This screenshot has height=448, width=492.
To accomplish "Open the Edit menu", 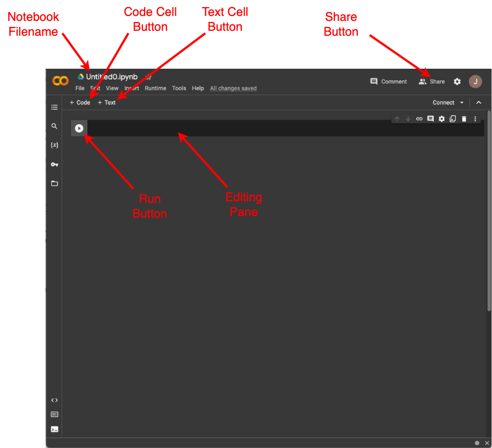I will (95, 88).
